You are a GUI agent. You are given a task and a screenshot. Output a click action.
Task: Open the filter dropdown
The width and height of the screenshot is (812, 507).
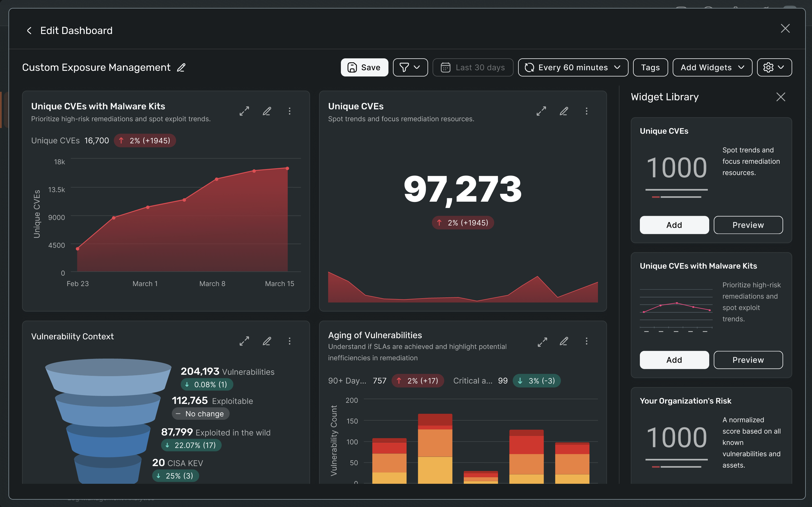(x=410, y=67)
